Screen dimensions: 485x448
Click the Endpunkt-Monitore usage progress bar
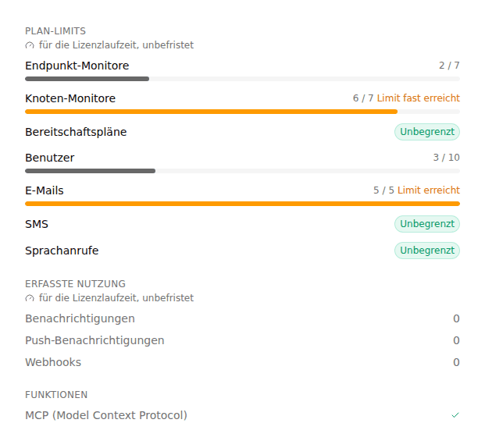tap(242, 79)
